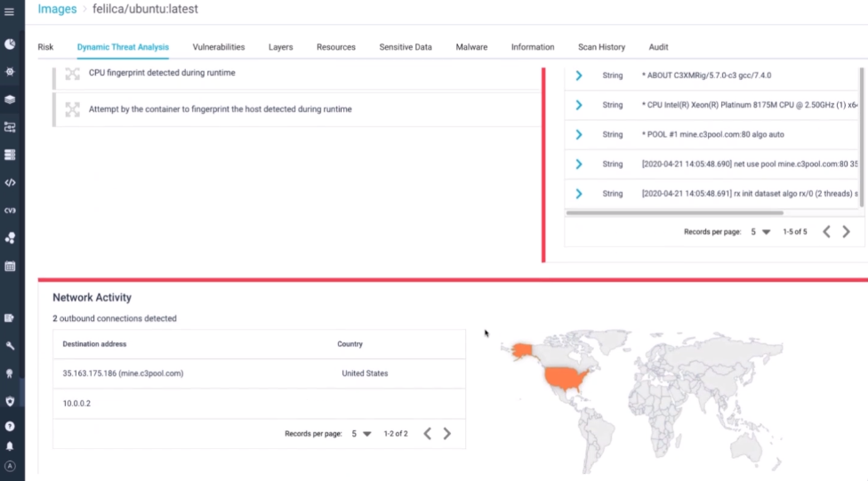Click the question mark help icon
This screenshot has height=481, width=868.
[10, 427]
